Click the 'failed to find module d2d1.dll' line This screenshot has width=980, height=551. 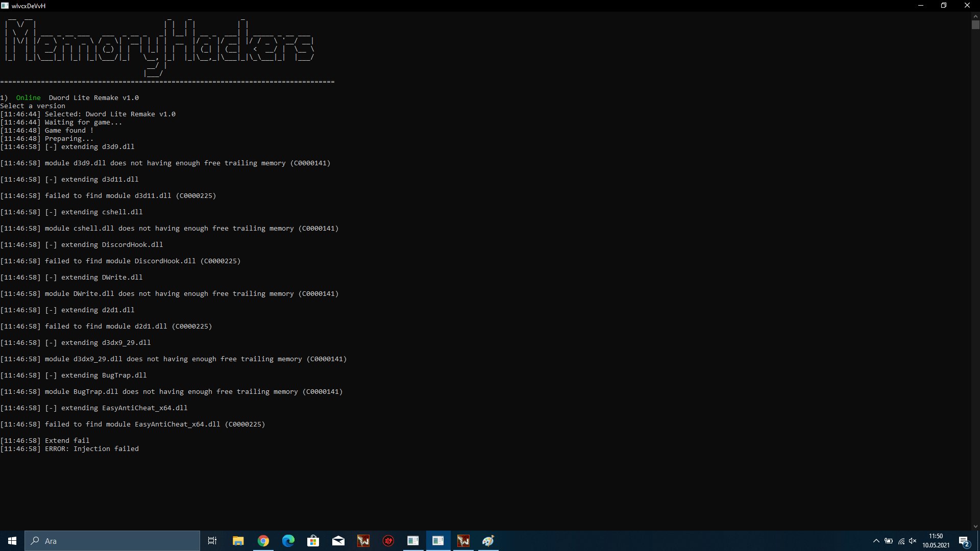click(106, 326)
